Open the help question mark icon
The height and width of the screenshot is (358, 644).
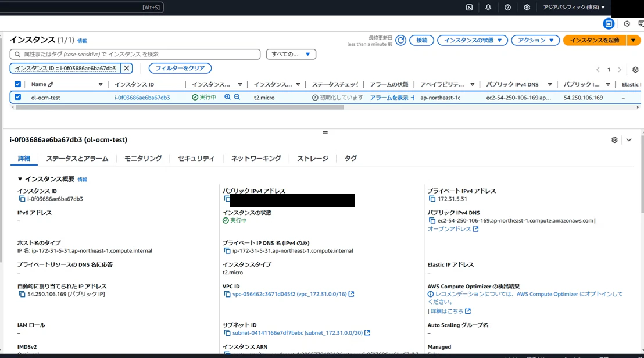tap(507, 8)
